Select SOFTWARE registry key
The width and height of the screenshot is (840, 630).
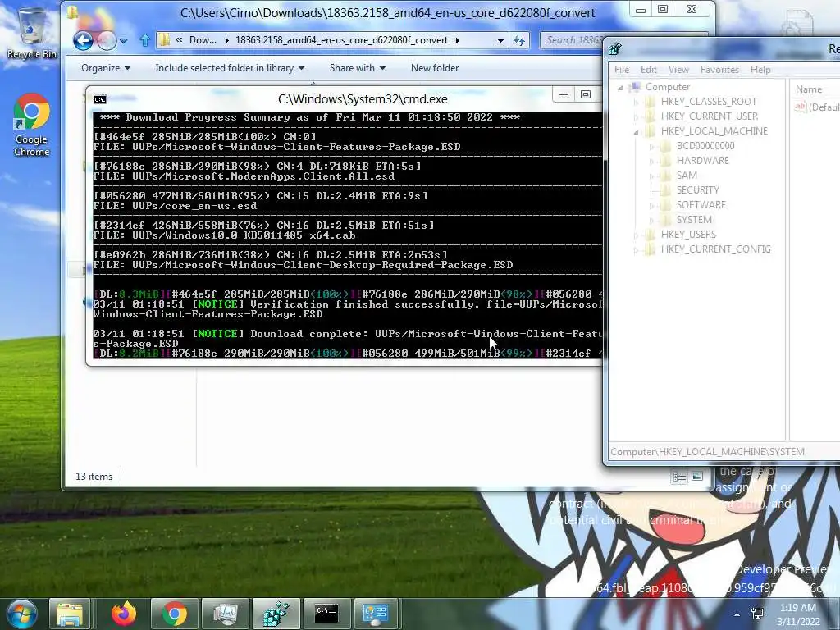701,204
